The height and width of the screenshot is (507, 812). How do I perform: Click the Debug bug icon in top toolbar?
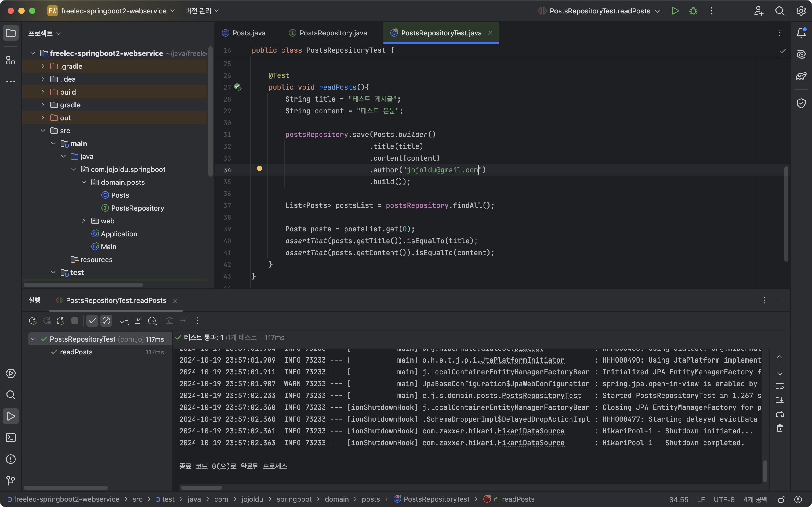tap(693, 11)
